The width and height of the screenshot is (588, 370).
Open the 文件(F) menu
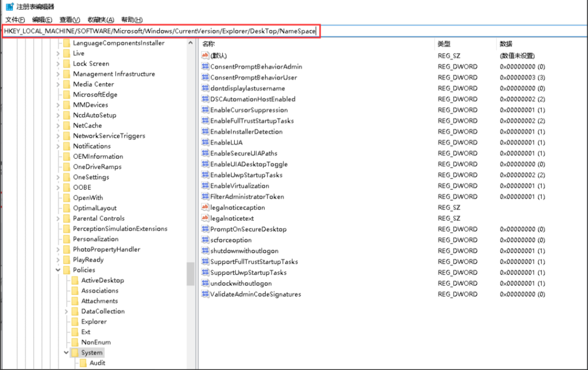(x=15, y=20)
